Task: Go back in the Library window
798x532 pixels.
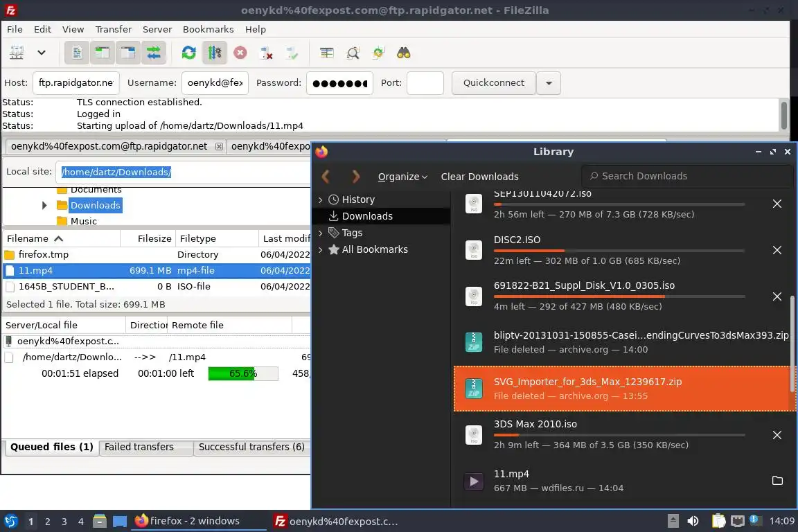Action: point(326,177)
